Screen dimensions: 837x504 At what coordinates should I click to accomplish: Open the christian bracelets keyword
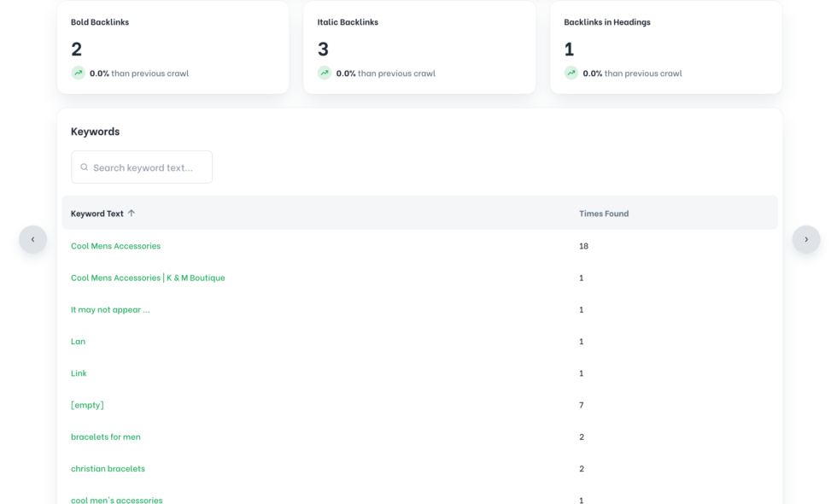point(108,468)
